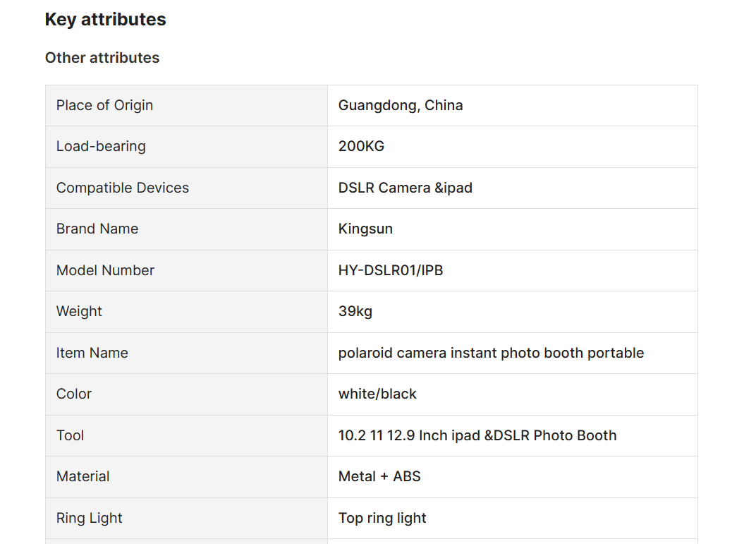Viewport: 756px width, 544px height.
Task: Click the Guangdong, China value
Action: tap(400, 105)
